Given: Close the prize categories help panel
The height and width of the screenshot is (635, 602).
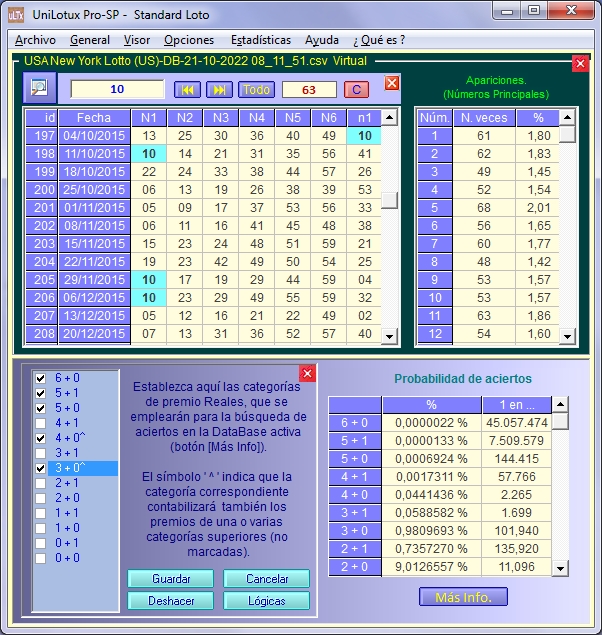Looking at the screenshot, I should tap(308, 373).
